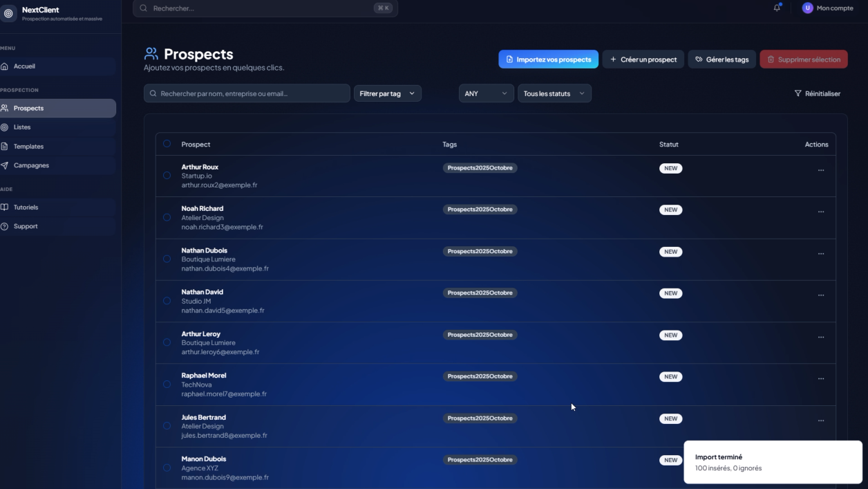
Task: Click the Importez vos prospects button
Action: (548, 59)
